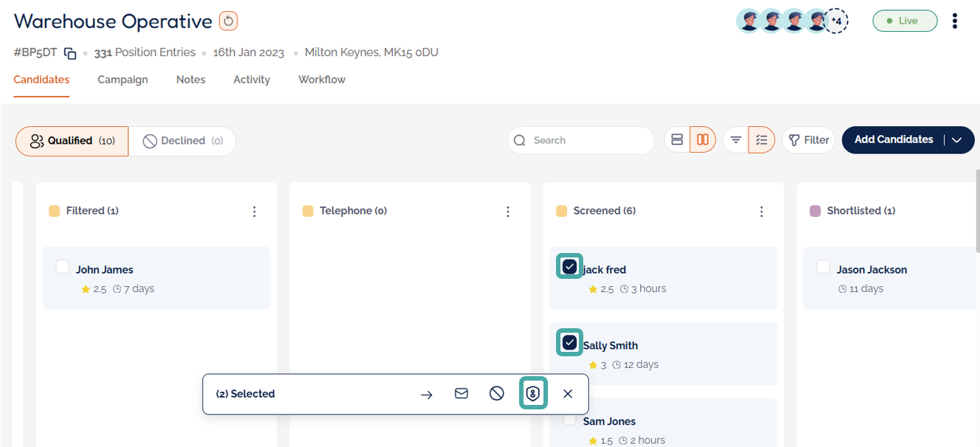The width and height of the screenshot is (980, 447).
Task: Decline selected candidates via the circle-slash icon
Action: pos(497,394)
